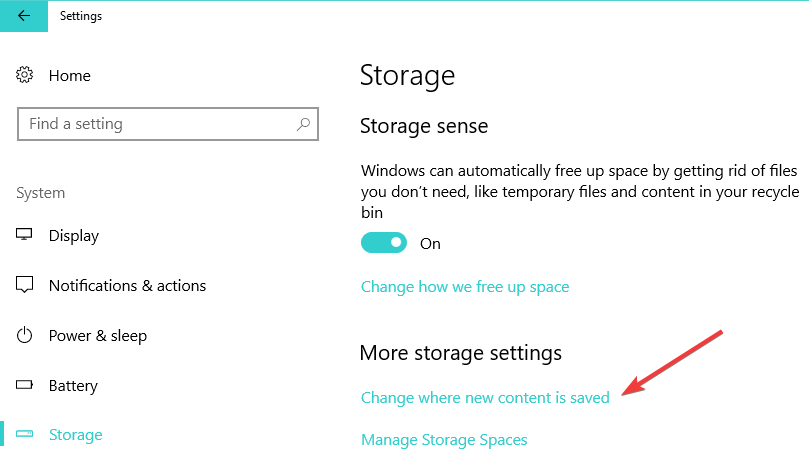Click the Storage drive icon
This screenshot has height=467, width=809.
coord(24,434)
